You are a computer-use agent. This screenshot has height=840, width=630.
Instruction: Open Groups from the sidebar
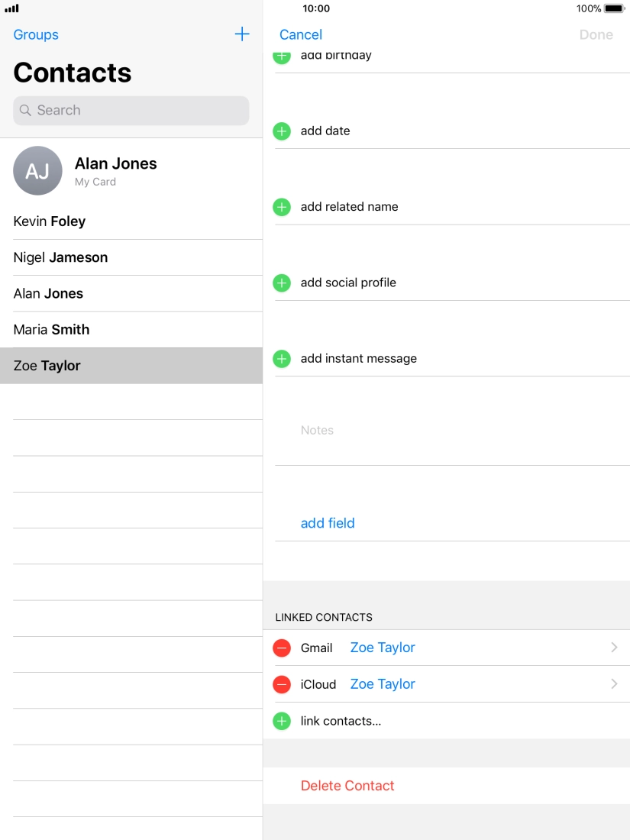click(x=35, y=34)
